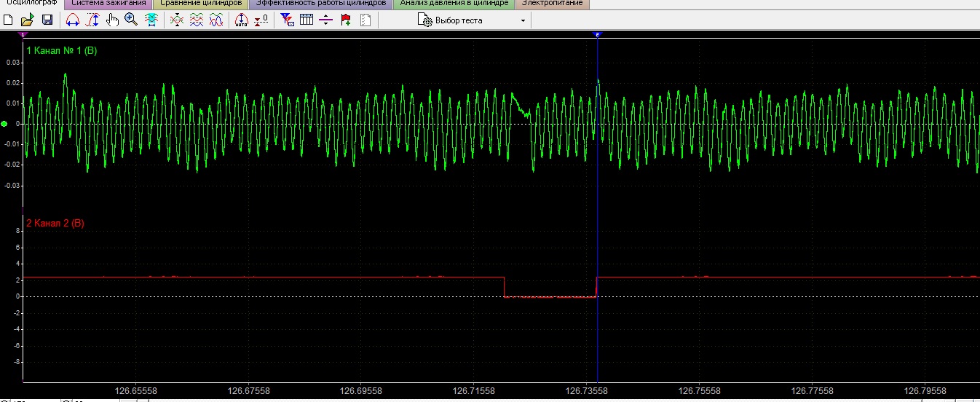The width and height of the screenshot is (980, 402).
Task: Click the time axis value 126.75558
Action: (x=699, y=390)
